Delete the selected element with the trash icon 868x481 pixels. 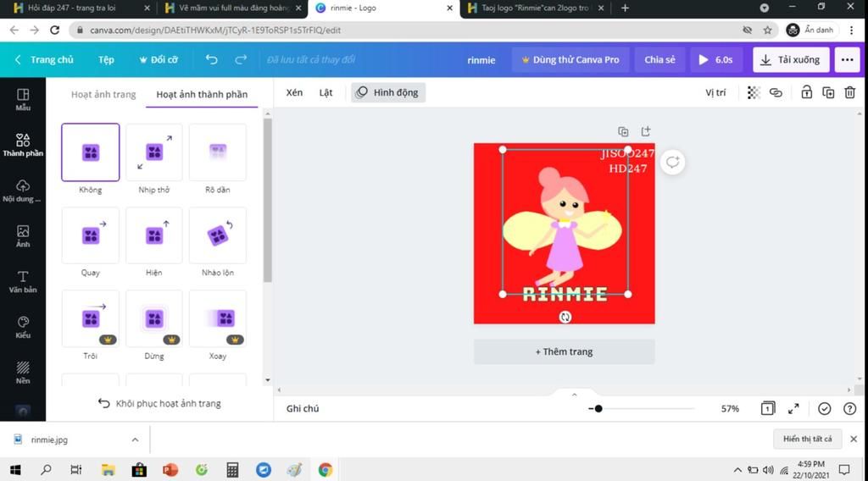point(849,92)
